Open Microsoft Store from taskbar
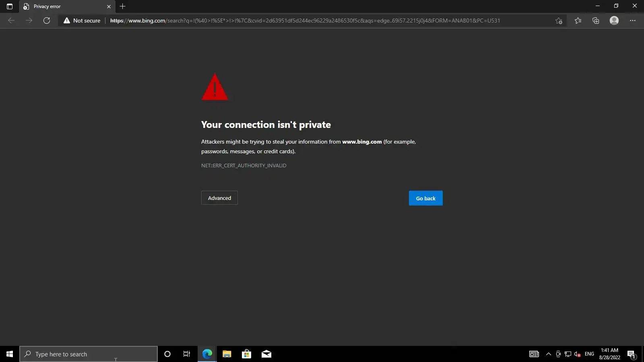644x362 pixels. [246, 354]
